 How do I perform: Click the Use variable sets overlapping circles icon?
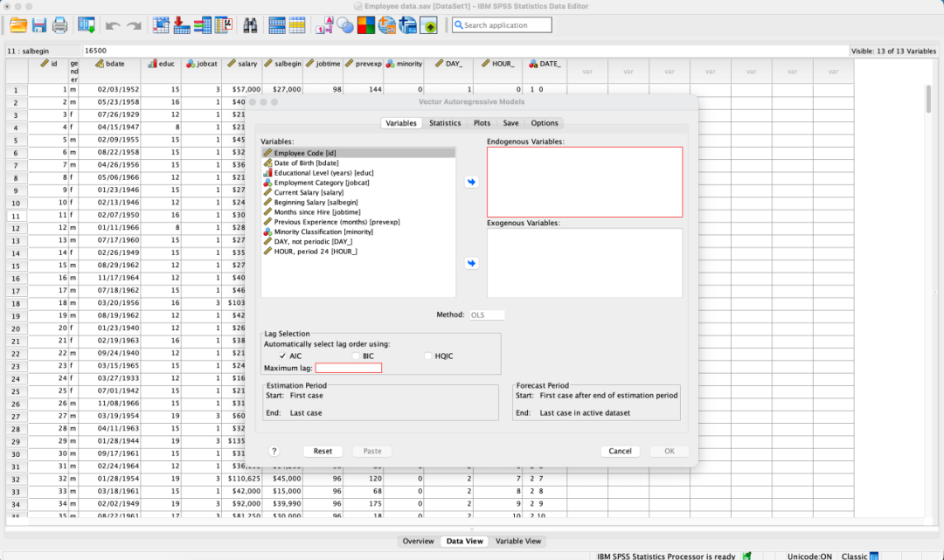[345, 25]
